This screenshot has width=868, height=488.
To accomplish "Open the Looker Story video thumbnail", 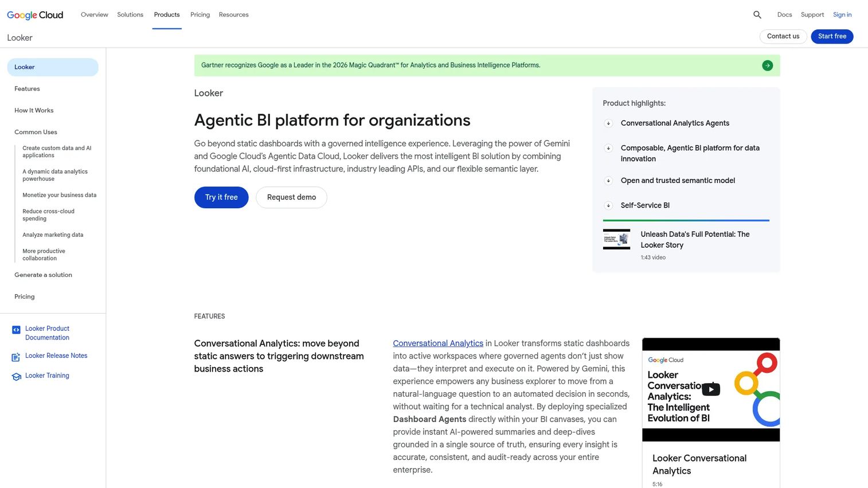I will [616, 239].
